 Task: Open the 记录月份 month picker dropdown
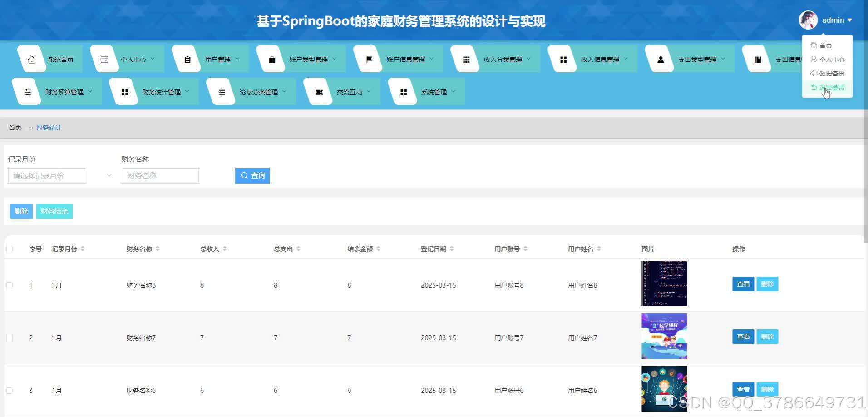[x=47, y=175]
